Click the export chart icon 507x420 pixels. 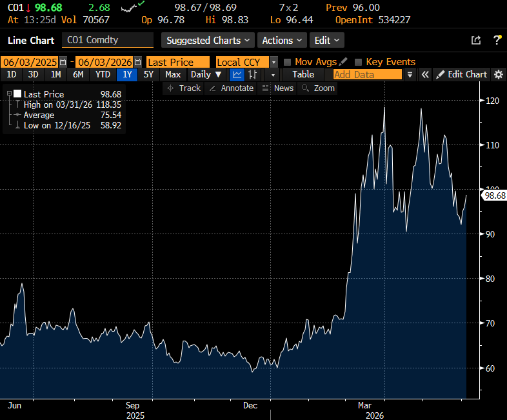pos(476,41)
